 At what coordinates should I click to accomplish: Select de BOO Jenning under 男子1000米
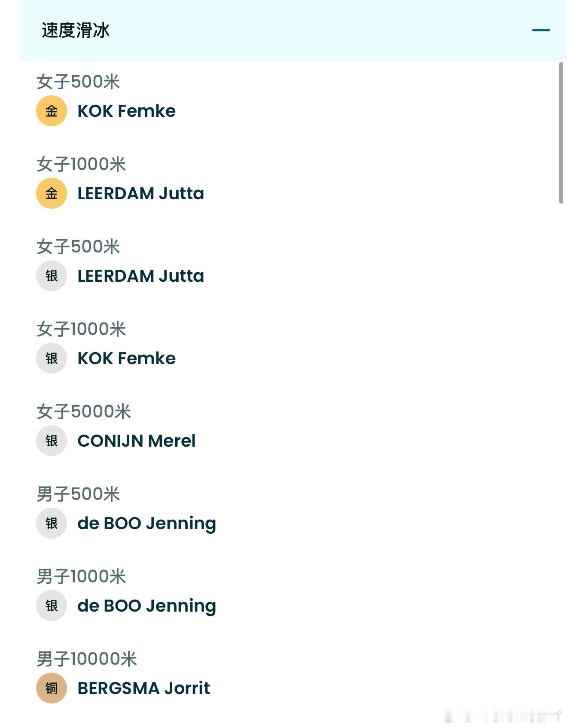click(146, 606)
